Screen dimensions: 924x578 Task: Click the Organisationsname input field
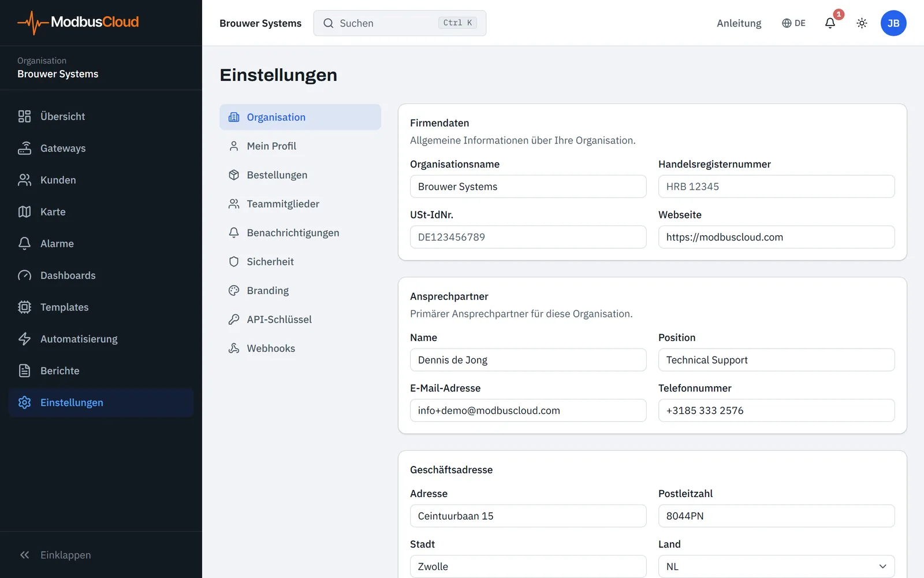click(528, 187)
